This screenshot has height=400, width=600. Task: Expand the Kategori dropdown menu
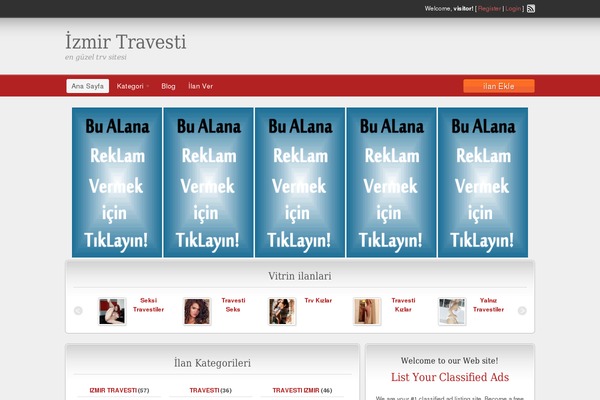coord(132,86)
